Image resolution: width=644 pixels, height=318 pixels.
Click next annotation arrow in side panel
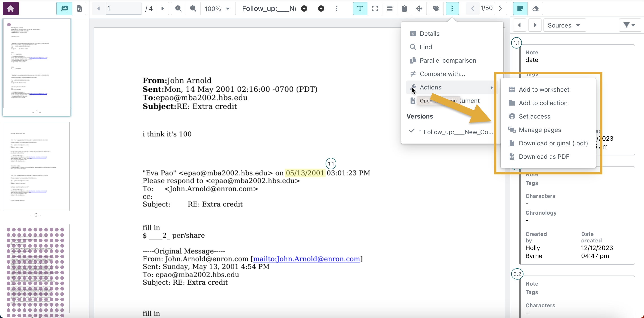(535, 25)
